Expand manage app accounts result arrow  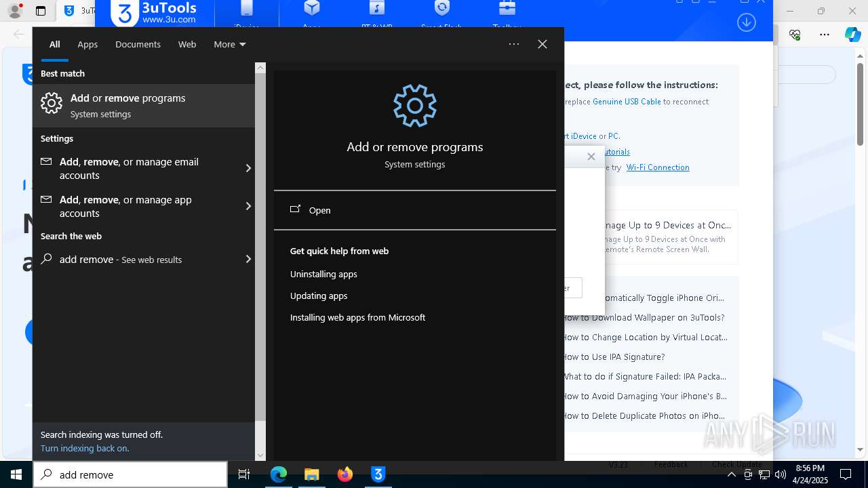click(248, 206)
